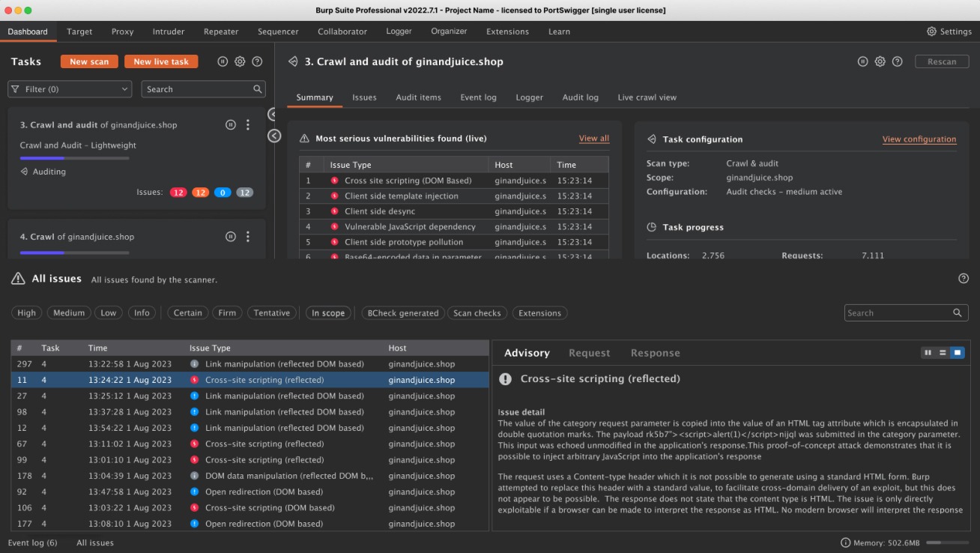Open task settings gear next to Rescan
The width and height of the screenshot is (980, 553).
880,61
